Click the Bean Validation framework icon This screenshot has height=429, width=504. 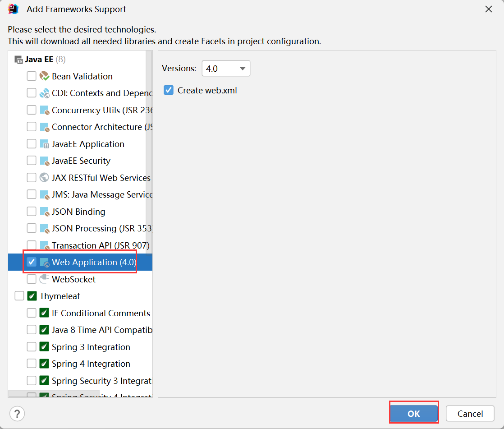click(x=44, y=76)
